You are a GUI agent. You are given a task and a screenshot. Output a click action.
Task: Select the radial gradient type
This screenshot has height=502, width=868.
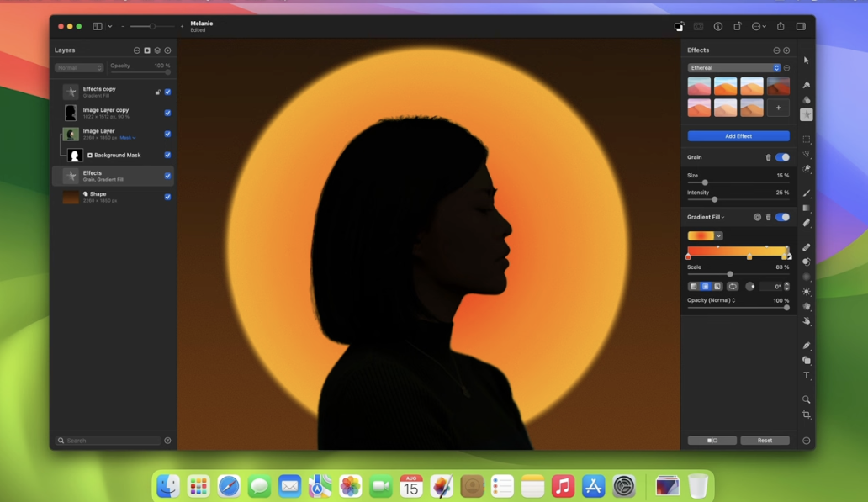(x=705, y=287)
